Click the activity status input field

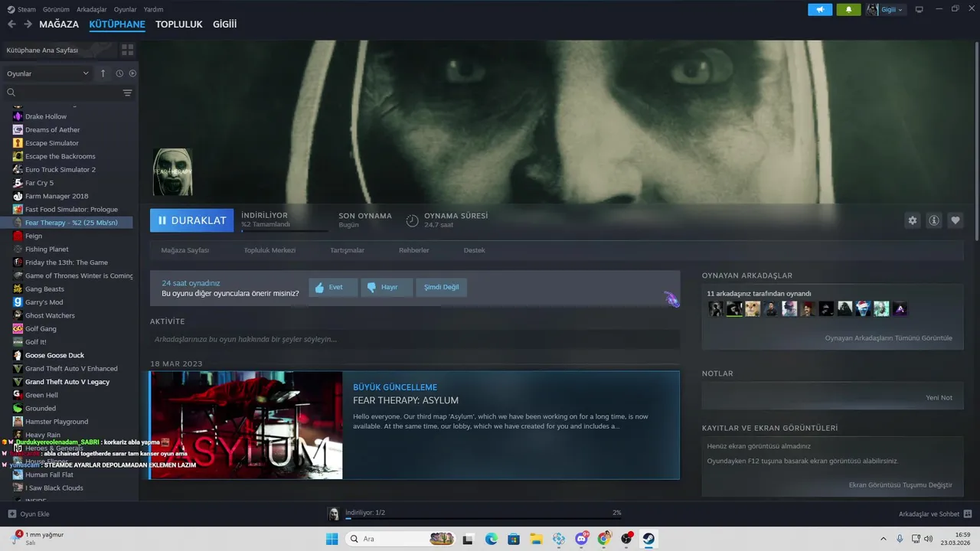pyautogui.click(x=415, y=339)
